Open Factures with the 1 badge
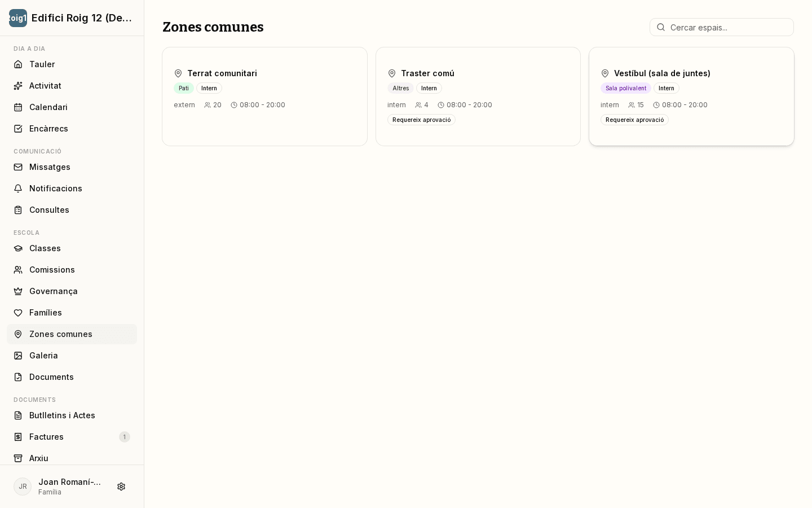Image resolution: width=812 pixels, height=508 pixels. pyautogui.click(x=72, y=437)
